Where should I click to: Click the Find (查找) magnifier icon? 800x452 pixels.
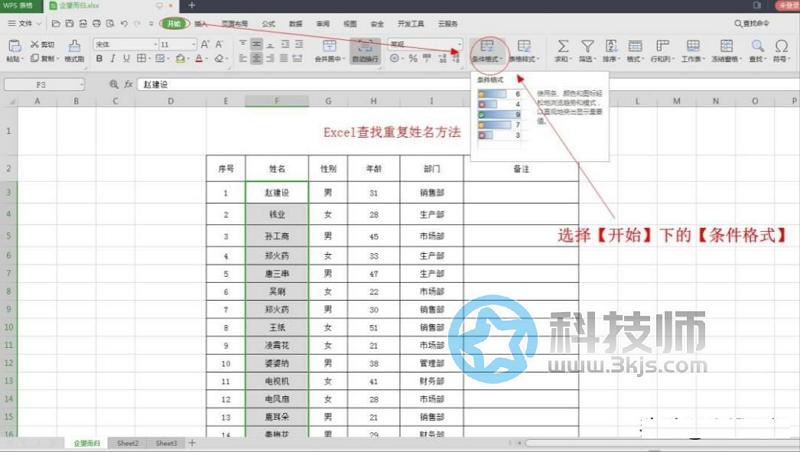757,46
